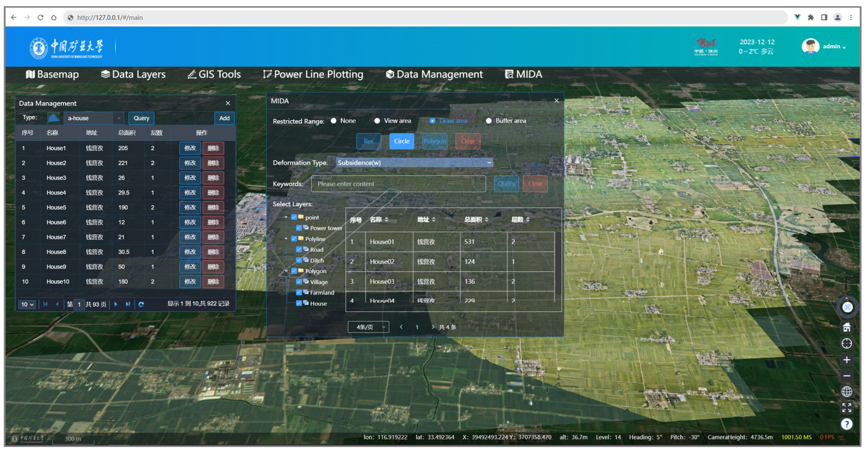Click the map zoom in plus icon
Screen dimensions: 868x454
pyautogui.click(x=846, y=360)
